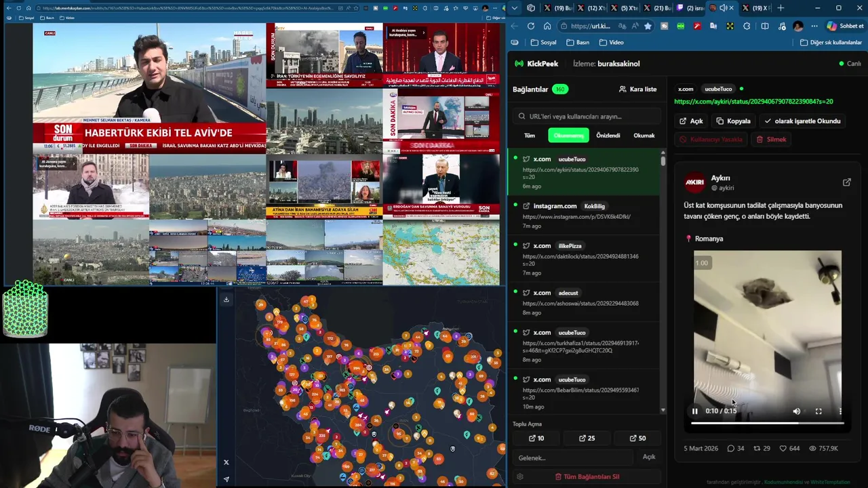Select x.com adecust link row
This screenshot has width=868, height=488.
583,301
